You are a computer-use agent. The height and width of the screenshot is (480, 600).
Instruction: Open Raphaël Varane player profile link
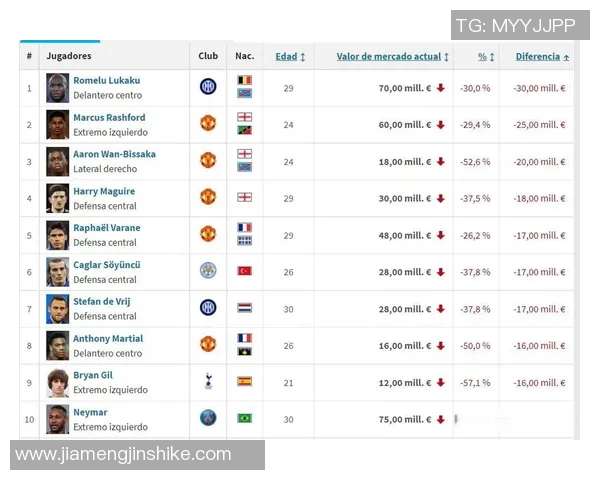coord(107,228)
